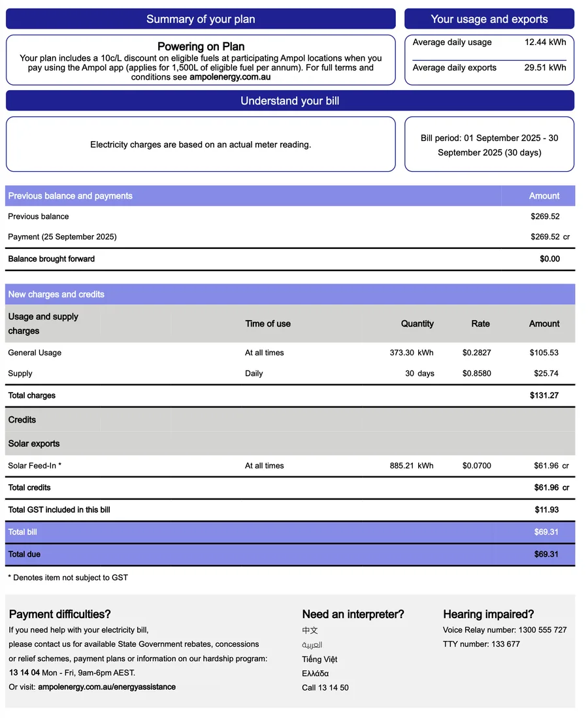Select the payment amount $269.52 cr
Screen dimensions: 588x718
(550, 237)
